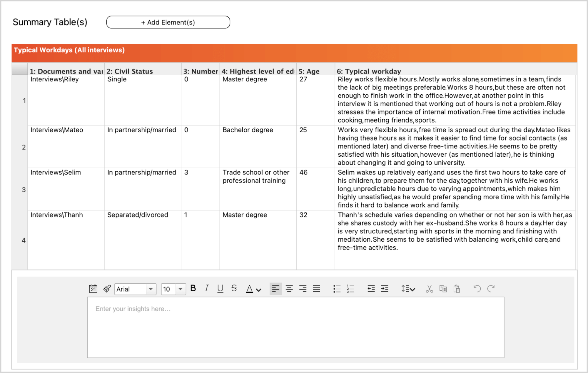Toggle italic formatting
The height and width of the screenshot is (373, 588).
click(x=207, y=288)
